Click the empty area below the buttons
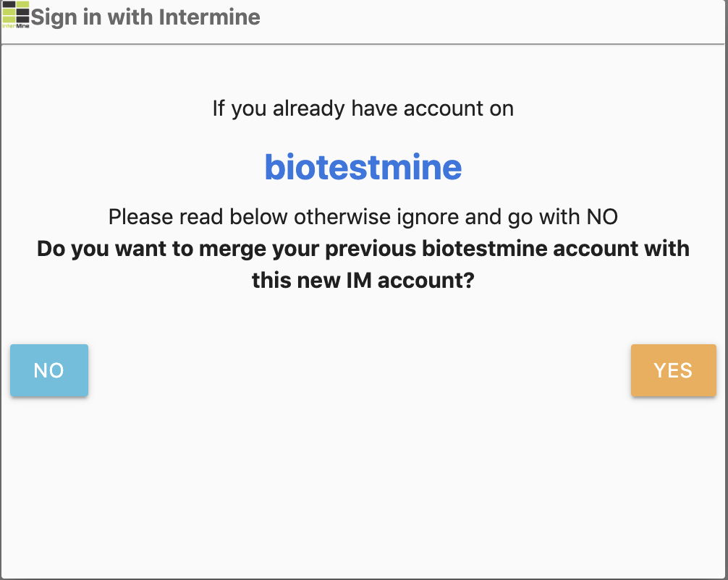Image resolution: width=728 pixels, height=580 pixels. coord(363,487)
